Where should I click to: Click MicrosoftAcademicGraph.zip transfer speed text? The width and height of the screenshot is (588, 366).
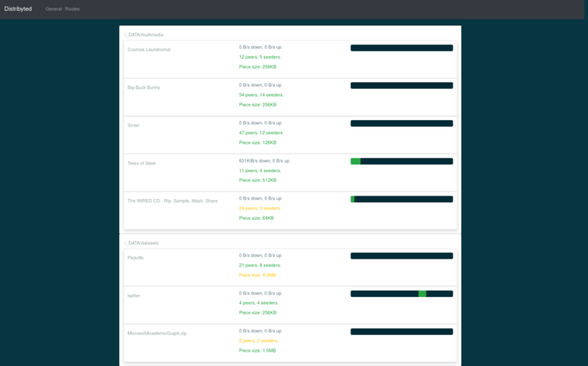click(x=260, y=331)
